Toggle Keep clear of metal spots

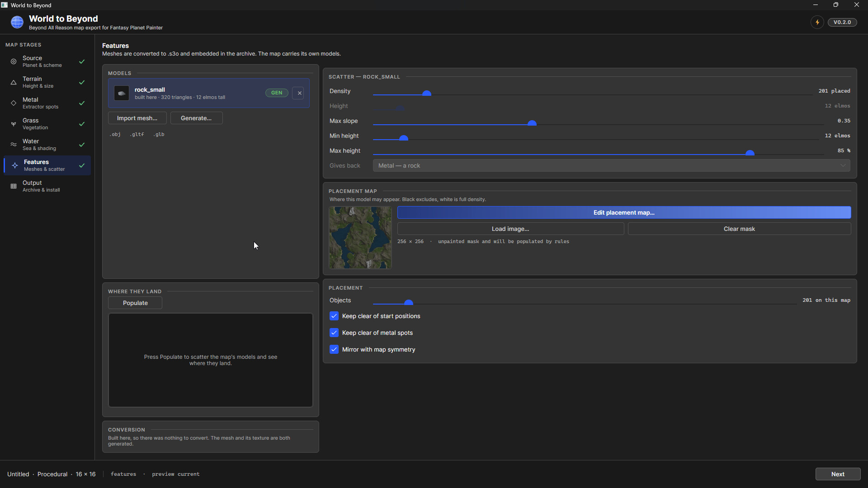[334, 333]
